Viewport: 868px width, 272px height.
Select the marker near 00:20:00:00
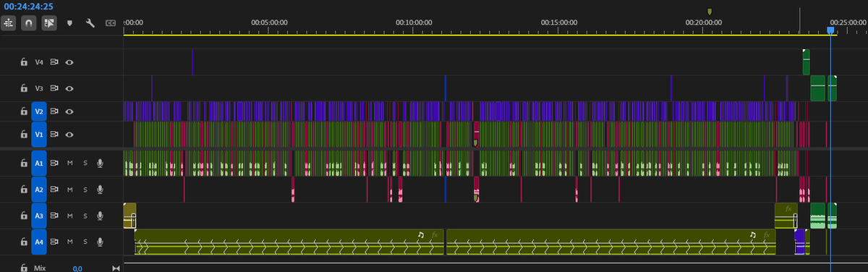click(710, 12)
